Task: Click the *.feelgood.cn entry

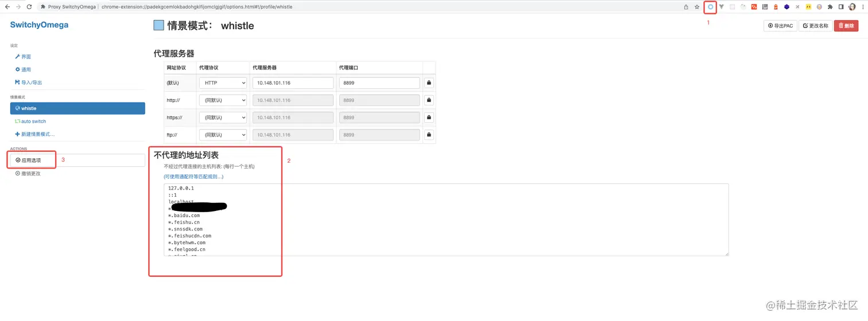Action: coord(187,249)
